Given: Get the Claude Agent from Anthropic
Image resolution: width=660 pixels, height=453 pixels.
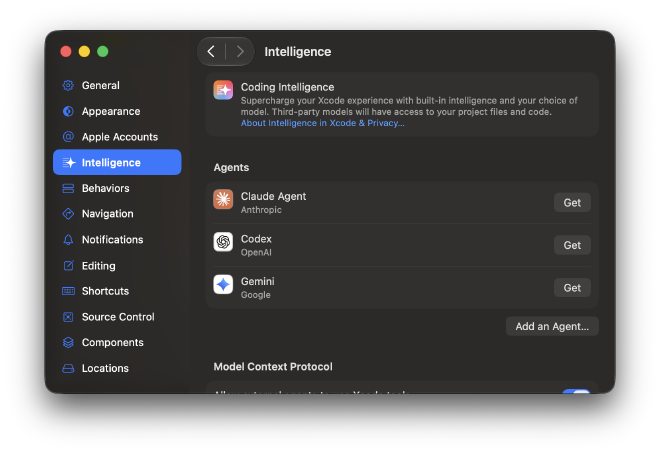Looking at the screenshot, I should (572, 203).
